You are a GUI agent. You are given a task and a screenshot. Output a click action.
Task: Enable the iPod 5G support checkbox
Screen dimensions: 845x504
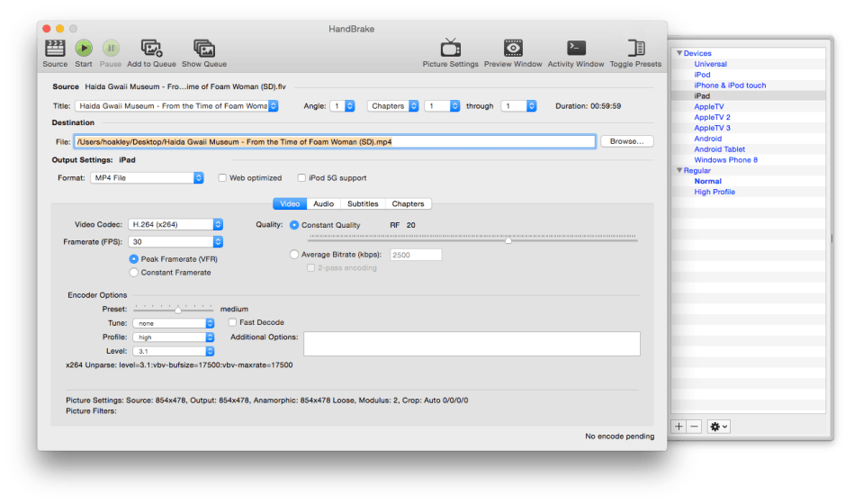[301, 178]
